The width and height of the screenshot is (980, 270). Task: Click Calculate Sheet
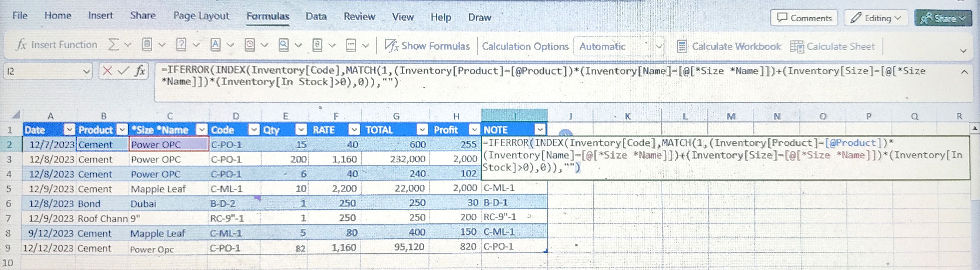832,46
